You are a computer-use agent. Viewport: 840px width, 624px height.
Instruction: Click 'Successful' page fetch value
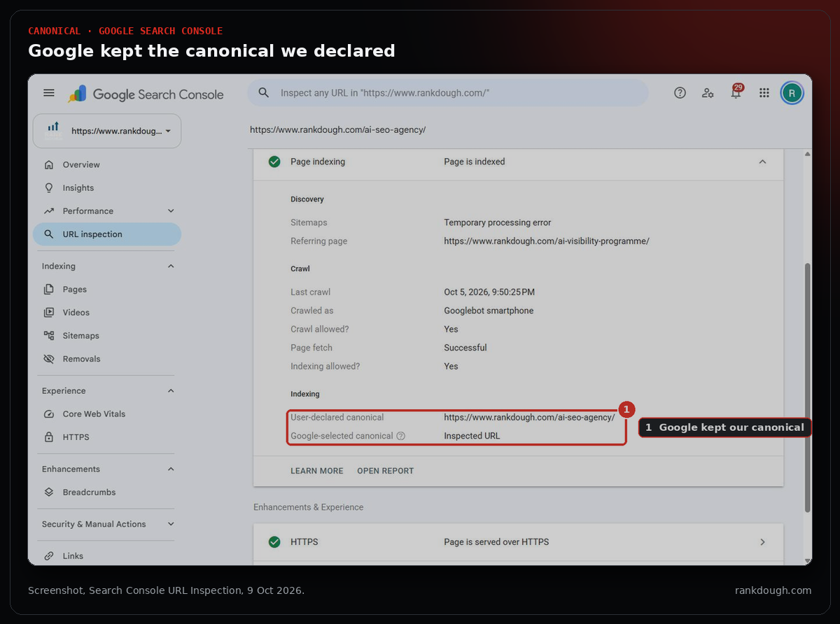[465, 348]
